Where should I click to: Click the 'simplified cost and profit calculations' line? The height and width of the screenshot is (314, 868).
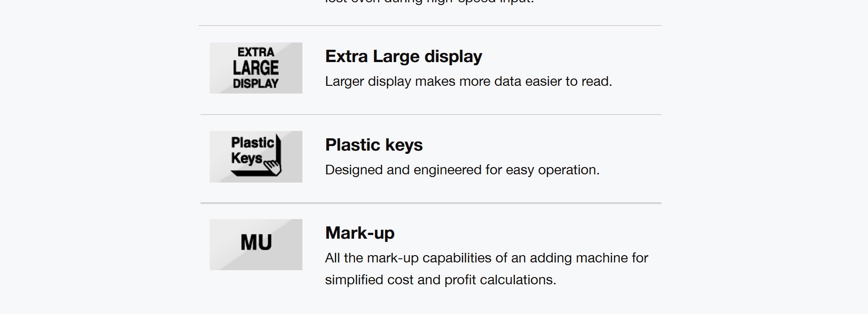[440, 280]
